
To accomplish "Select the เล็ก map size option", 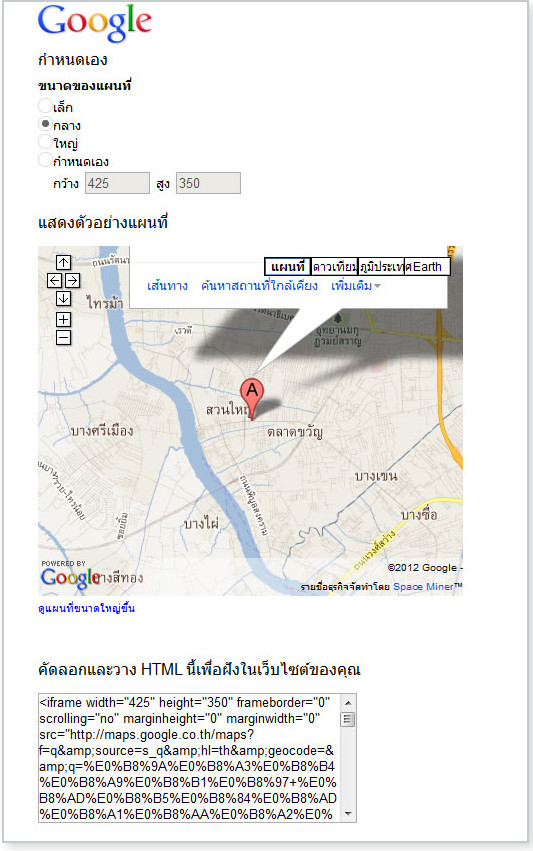I will (x=46, y=105).
